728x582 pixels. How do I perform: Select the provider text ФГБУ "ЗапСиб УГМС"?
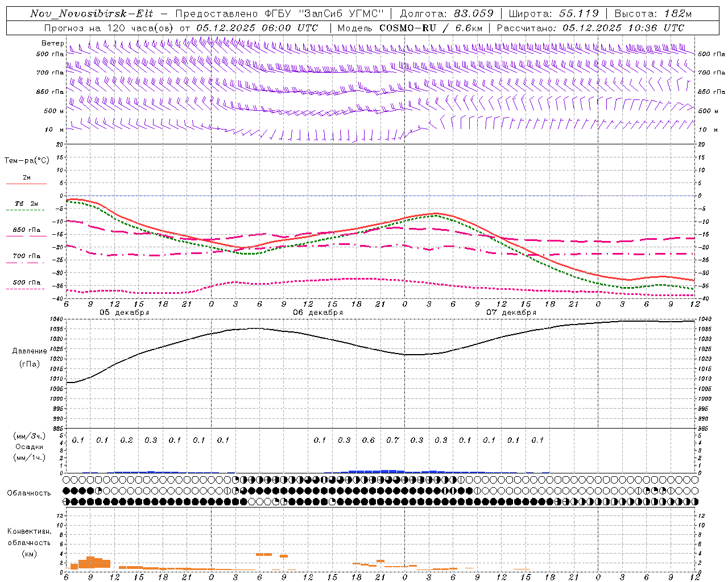tap(325, 14)
